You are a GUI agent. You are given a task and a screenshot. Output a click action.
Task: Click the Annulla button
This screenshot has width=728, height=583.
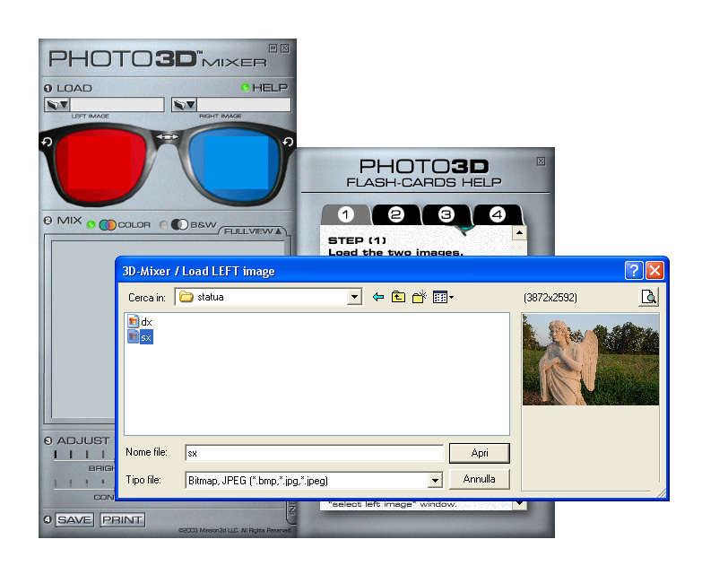tap(479, 479)
